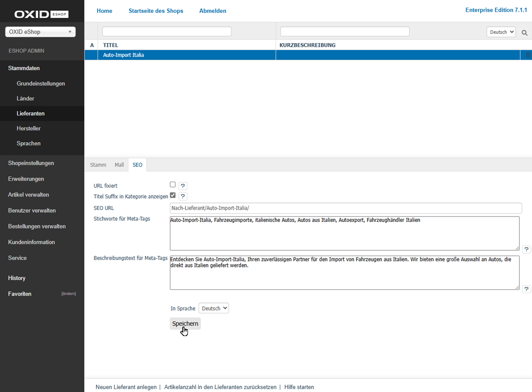Click the Titel filter input field

[x=167, y=32]
